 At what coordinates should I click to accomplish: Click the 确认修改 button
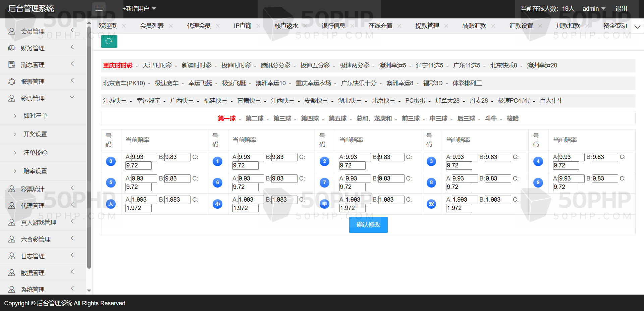(x=368, y=225)
